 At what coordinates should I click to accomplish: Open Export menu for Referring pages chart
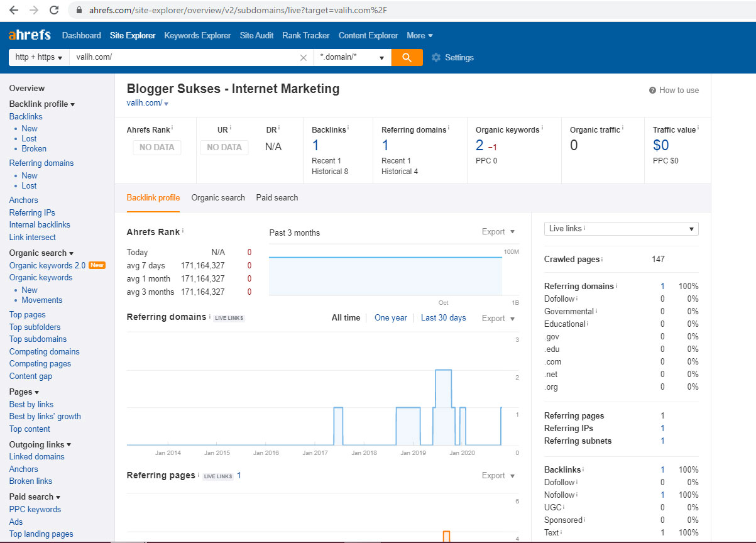click(x=498, y=476)
